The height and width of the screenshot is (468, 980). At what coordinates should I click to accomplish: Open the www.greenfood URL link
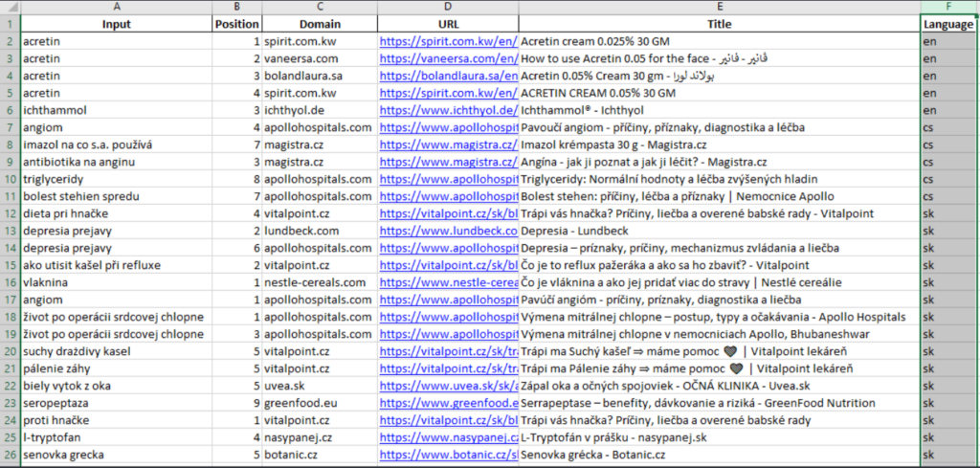tap(448, 403)
